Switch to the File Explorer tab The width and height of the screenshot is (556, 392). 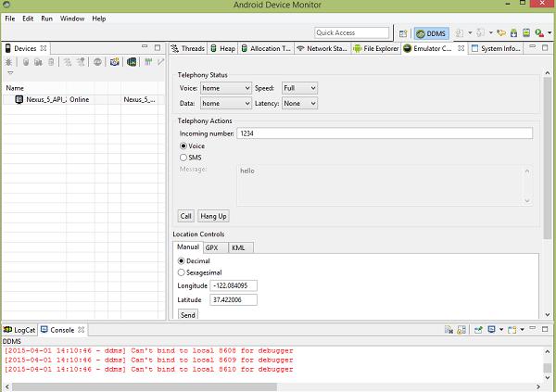[x=376, y=48]
